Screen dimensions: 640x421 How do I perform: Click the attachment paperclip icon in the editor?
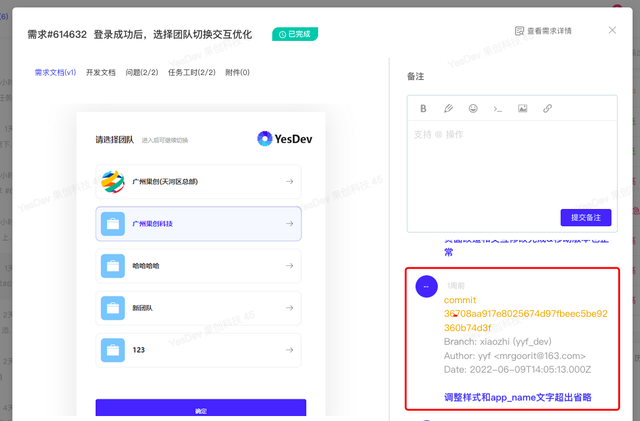448,109
